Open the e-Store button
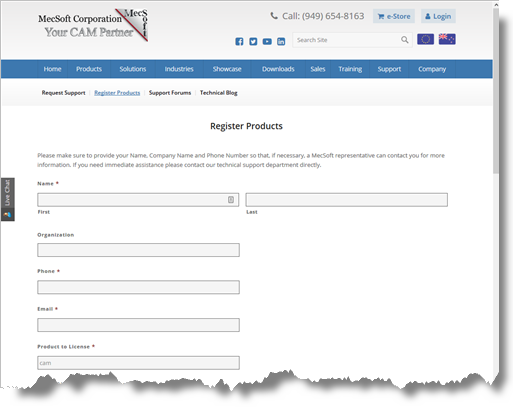This screenshot has width=513, height=407. (394, 16)
